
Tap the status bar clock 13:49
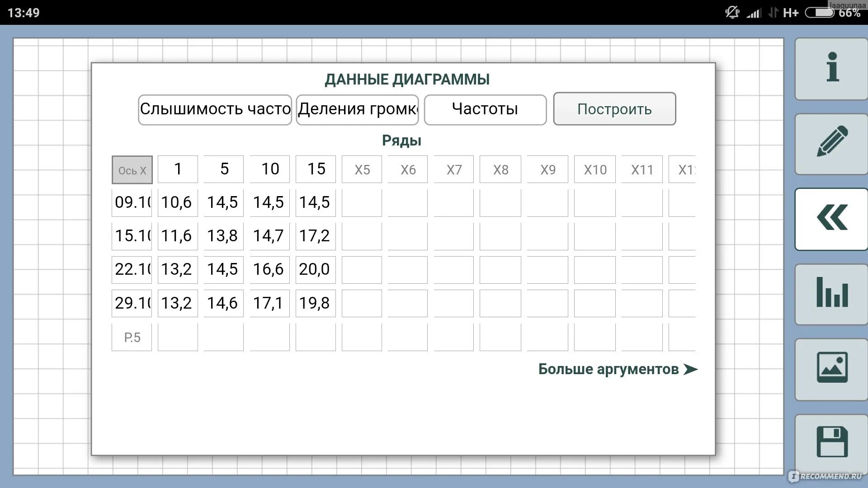(24, 13)
